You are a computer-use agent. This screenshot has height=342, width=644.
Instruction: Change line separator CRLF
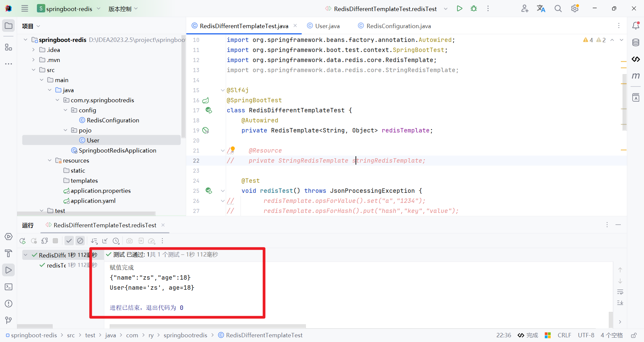tap(564, 335)
